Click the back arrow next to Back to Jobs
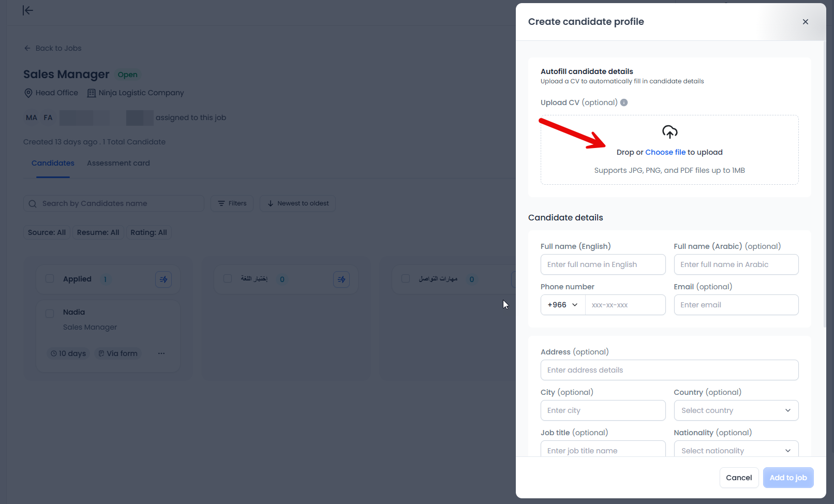Image resolution: width=834 pixels, height=504 pixels. 27,48
